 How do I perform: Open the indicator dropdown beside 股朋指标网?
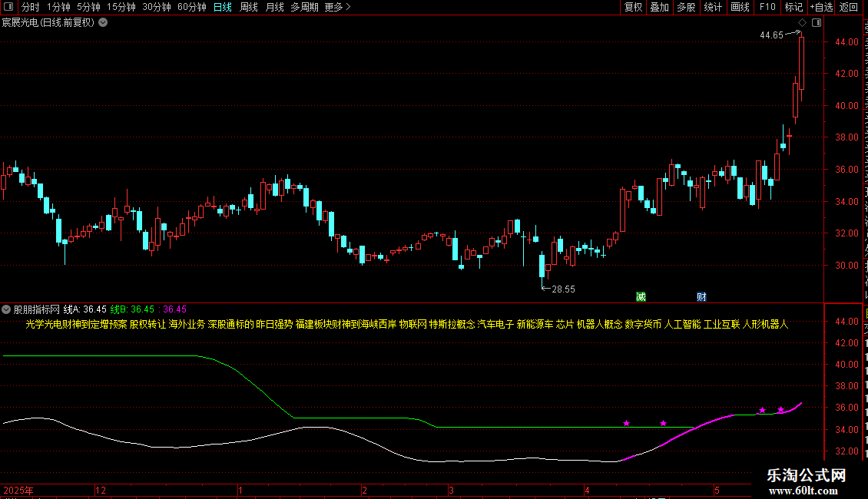(6, 309)
